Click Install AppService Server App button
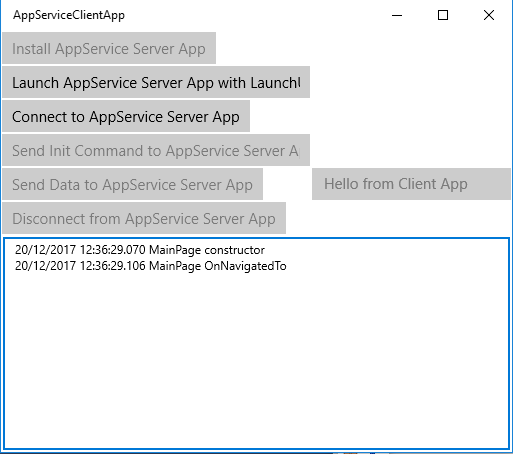513x454 pixels. [109, 48]
